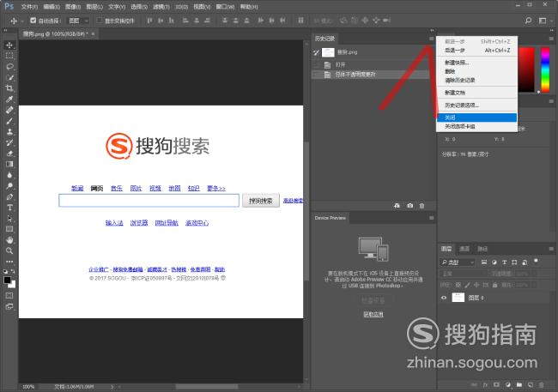Click the History panel camera snapshot icon
The height and width of the screenshot is (392, 558).
click(x=410, y=206)
